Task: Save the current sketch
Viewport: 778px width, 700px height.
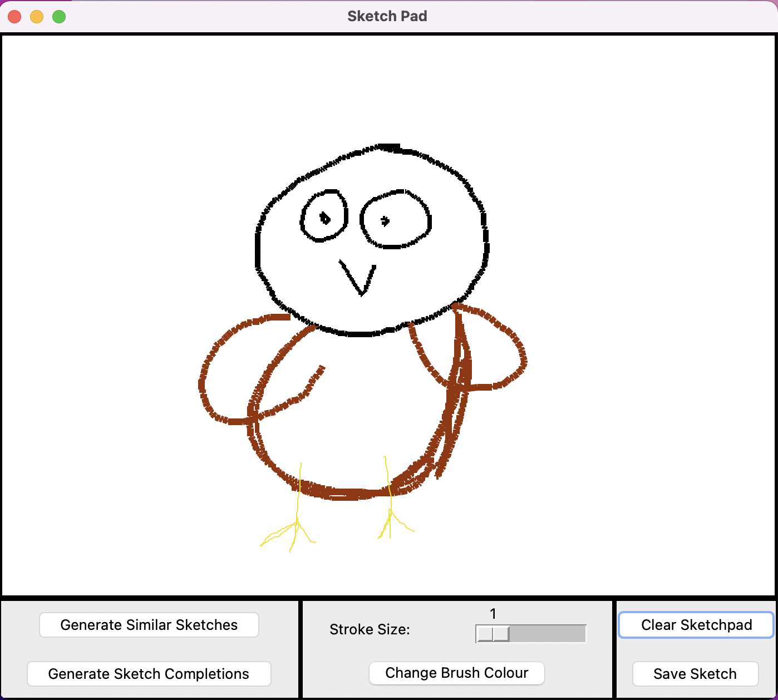Action: 696,674
